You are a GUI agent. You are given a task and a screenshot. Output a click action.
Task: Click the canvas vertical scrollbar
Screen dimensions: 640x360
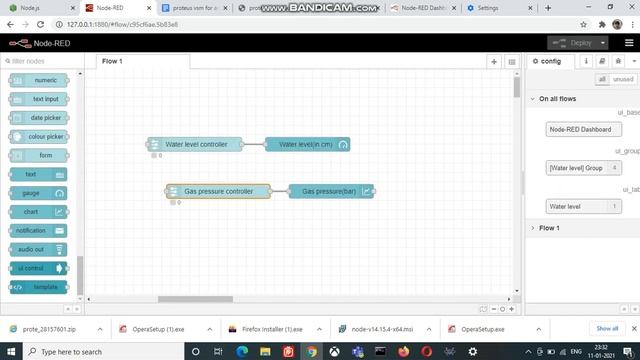(517, 87)
